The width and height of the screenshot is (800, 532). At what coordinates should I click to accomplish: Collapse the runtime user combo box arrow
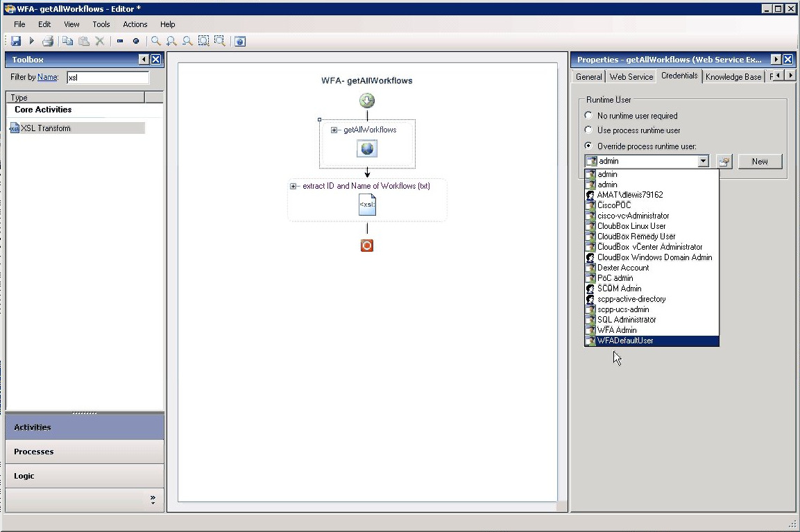[703, 162]
